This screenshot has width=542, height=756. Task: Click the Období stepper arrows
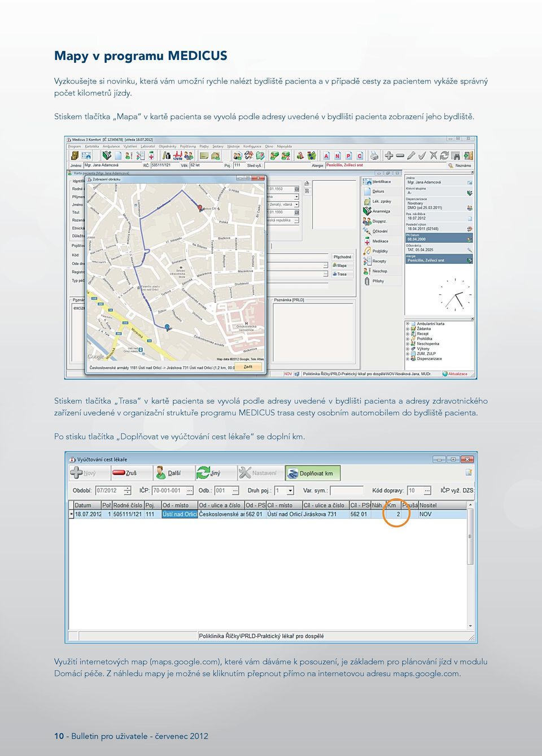(x=128, y=490)
